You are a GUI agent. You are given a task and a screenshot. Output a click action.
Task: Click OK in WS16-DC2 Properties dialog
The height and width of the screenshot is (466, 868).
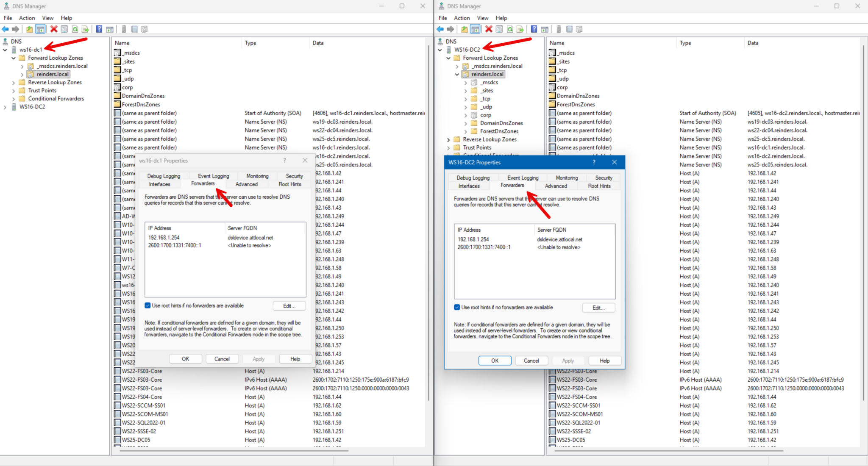click(495, 361)
